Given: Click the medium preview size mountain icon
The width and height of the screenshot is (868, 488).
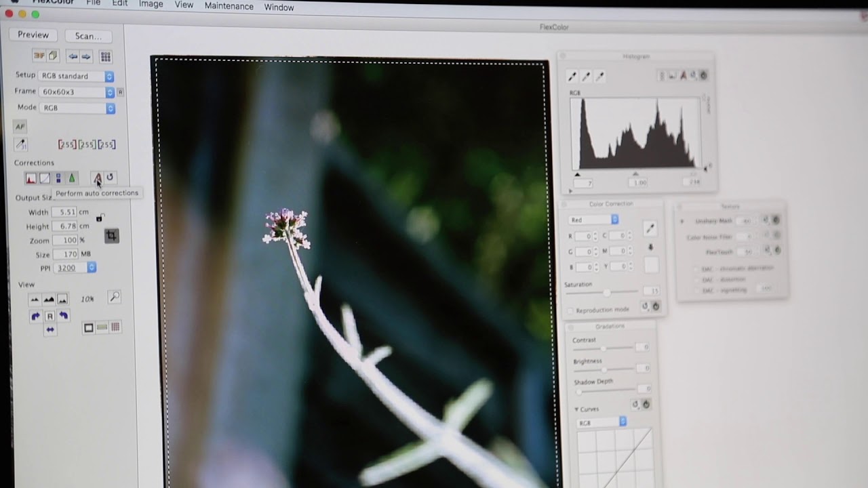Looking at the screenshot, I should [x=49, y=299].
